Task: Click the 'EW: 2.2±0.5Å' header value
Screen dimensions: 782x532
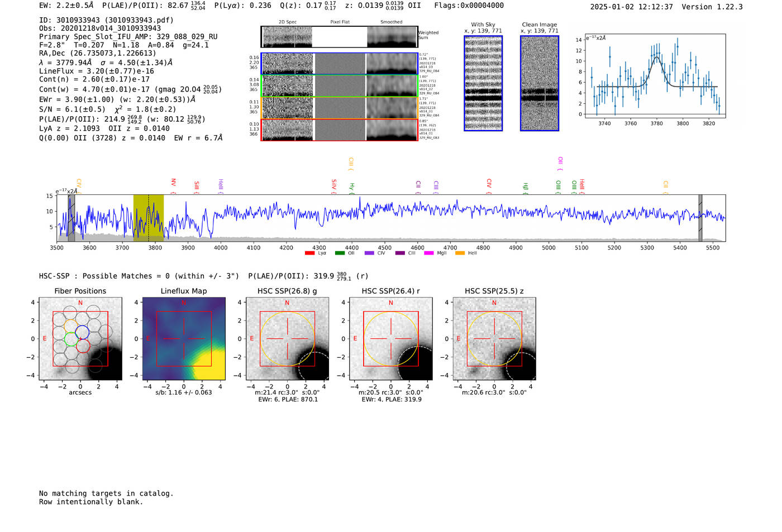Action: coord(66,6)
